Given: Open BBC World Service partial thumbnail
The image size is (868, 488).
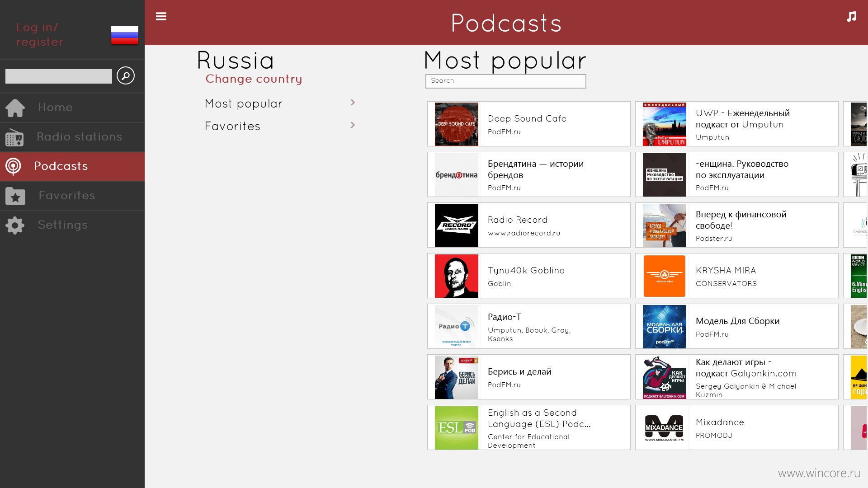Looking at the screenshot, I should click(859, 276).
